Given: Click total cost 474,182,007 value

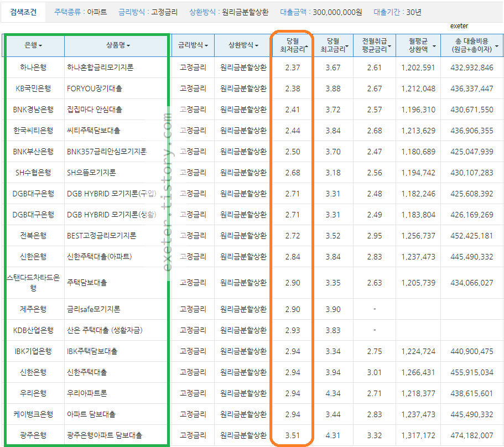Looking at the screenshot, I should (472, 436).
